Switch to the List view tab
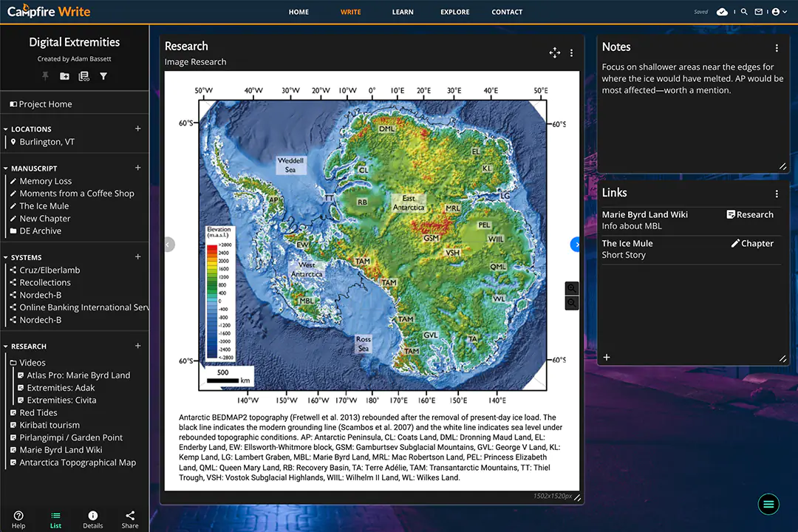The image size is (798, 532). (x=55, y=519)
